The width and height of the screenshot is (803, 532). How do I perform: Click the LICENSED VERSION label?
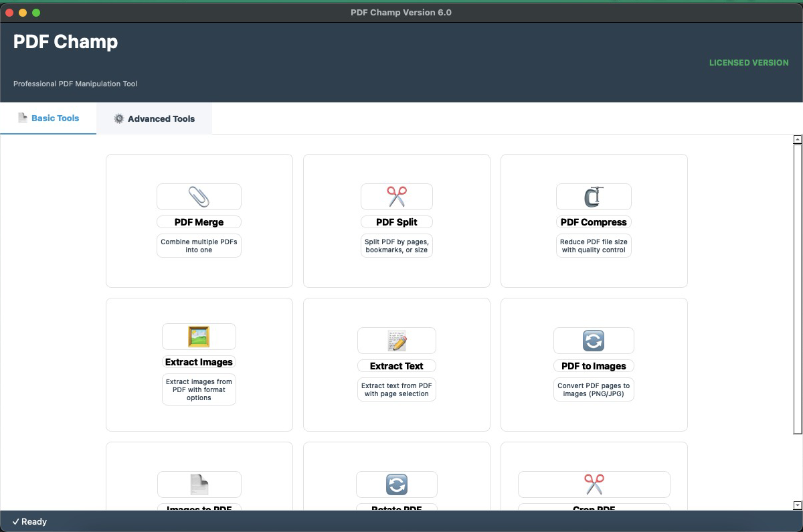point(749,62)
